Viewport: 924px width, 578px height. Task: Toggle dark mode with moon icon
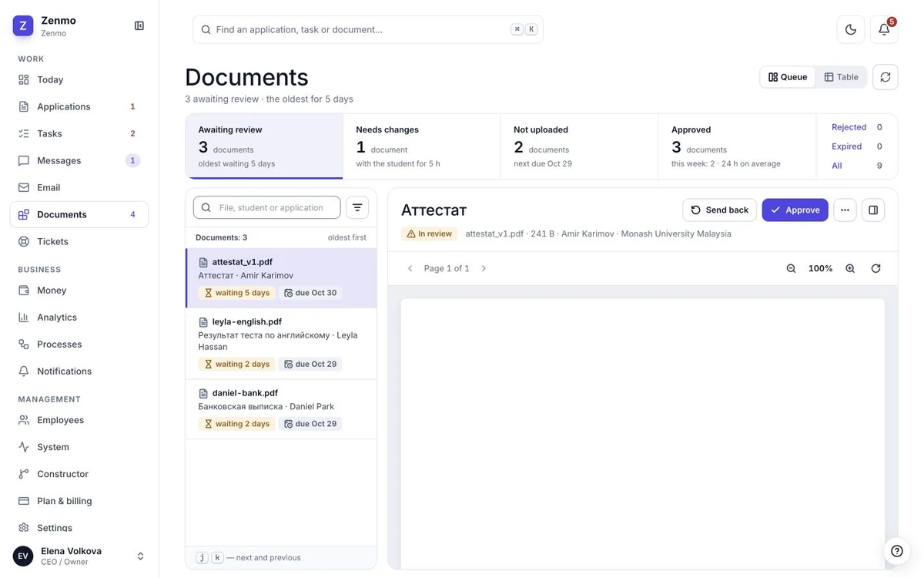(851, 29)
